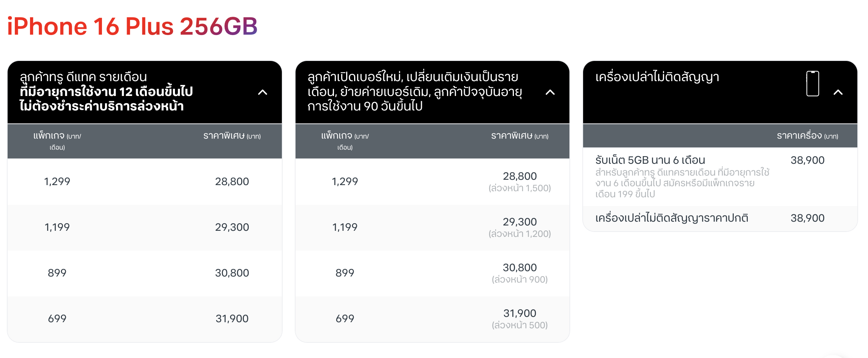Select the 699 package in the True Dtac table
The width and height of the screenshot is (868, 358).
[57, 319]
